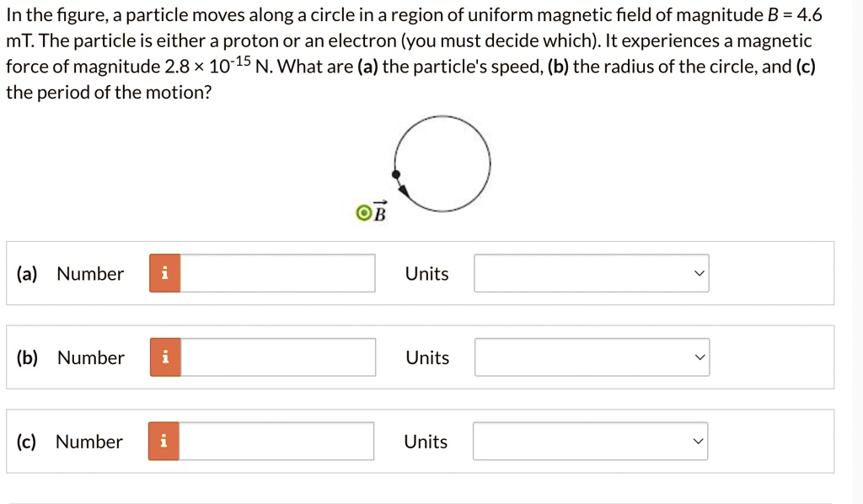Open the Units dropdown for part (a)
Screen dimensions: 863x504
[x=591, y=273]
